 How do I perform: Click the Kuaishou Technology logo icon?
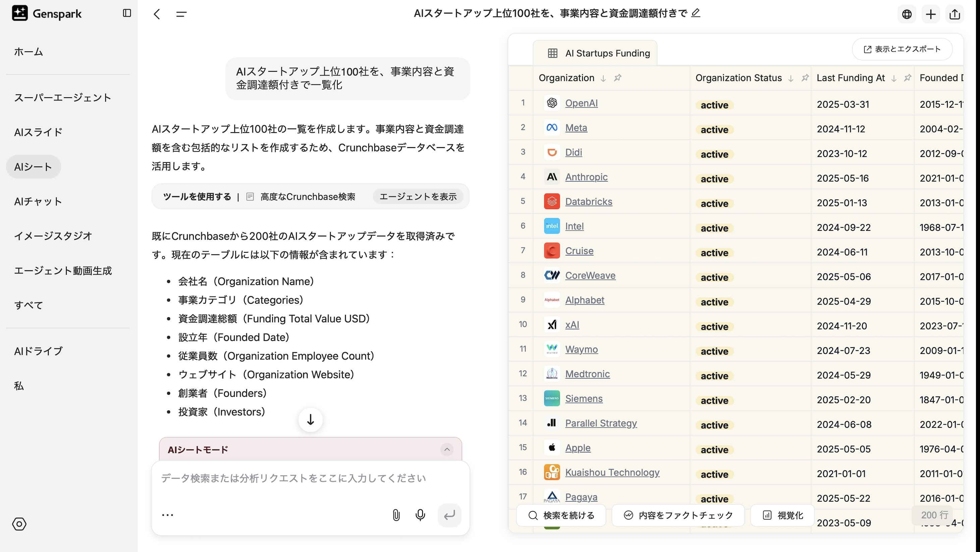pyautogui.click(x=552, y=472)
